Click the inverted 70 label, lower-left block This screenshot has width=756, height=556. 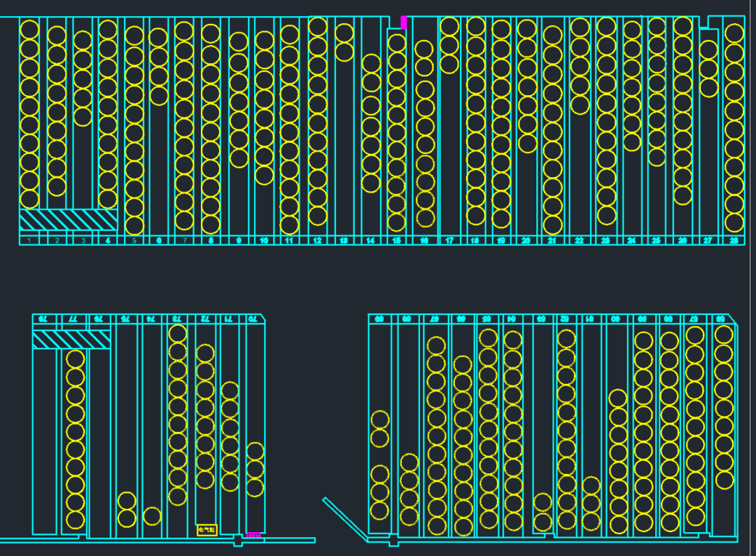[253, 319]
